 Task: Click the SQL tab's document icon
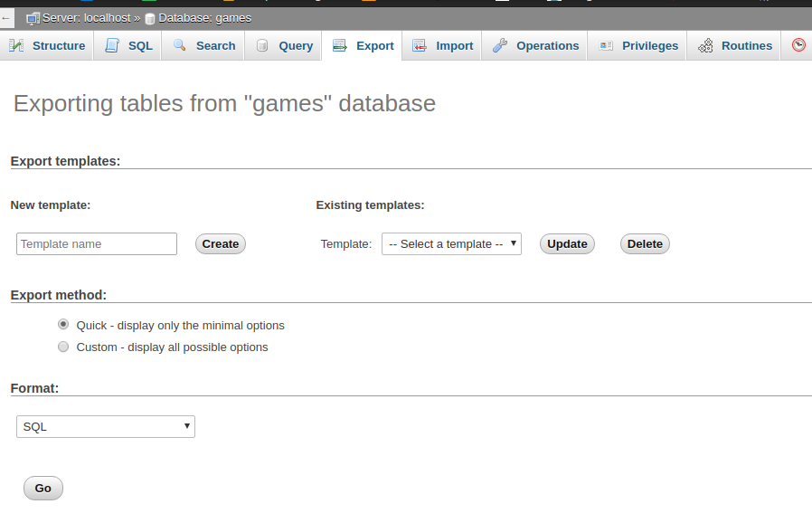(x=112, y=45)
